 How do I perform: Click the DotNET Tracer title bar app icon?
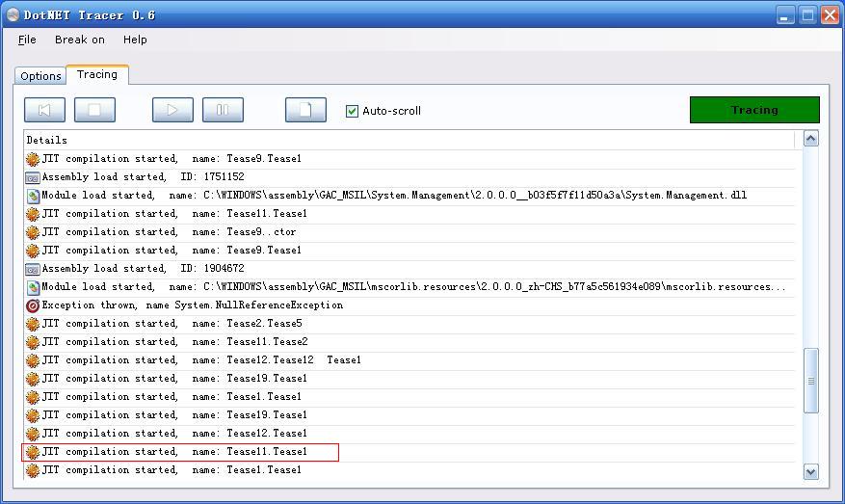(13, 14)
